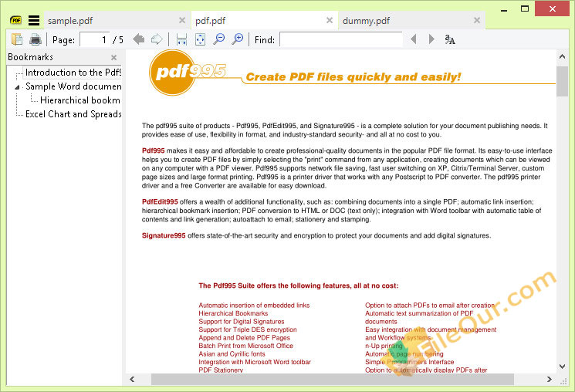
Task: Close the Bookmarks panel
Action: 113,58
